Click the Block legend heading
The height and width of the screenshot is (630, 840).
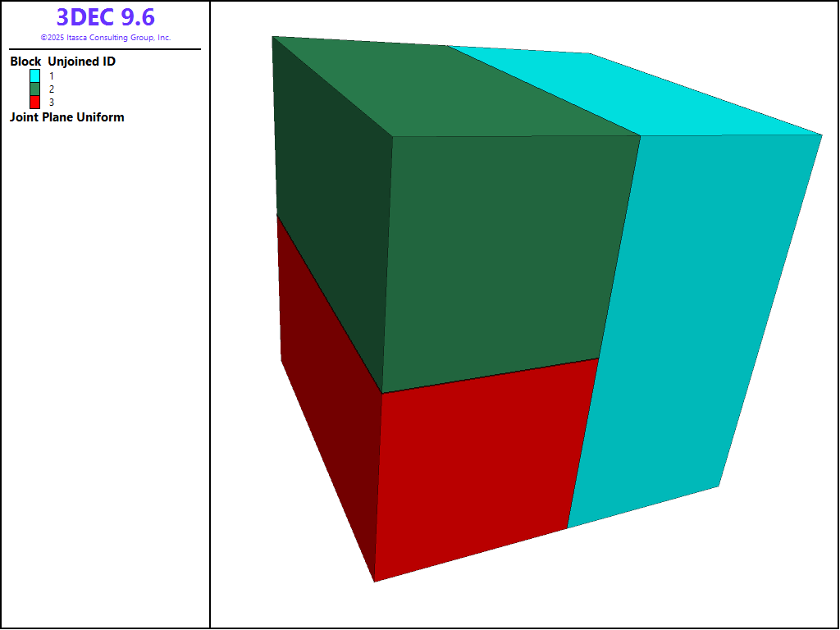pos(25,62)
